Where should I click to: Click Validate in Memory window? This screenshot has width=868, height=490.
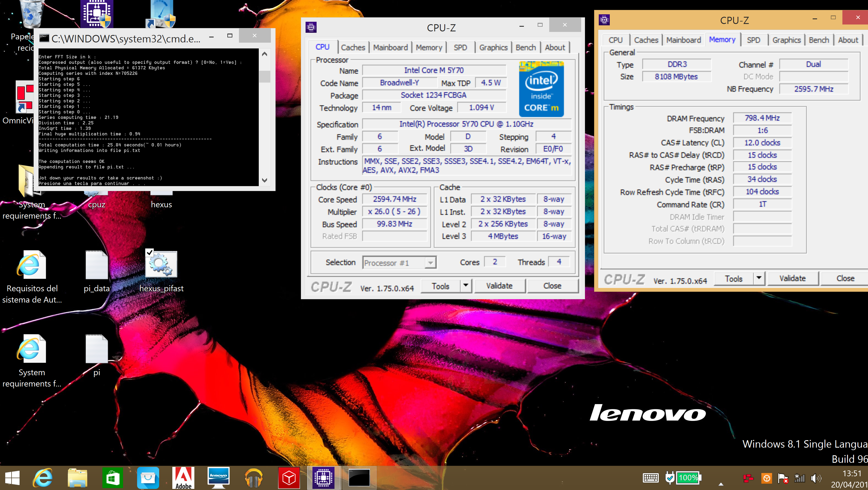pyautogui.click(x=793, y=278)
